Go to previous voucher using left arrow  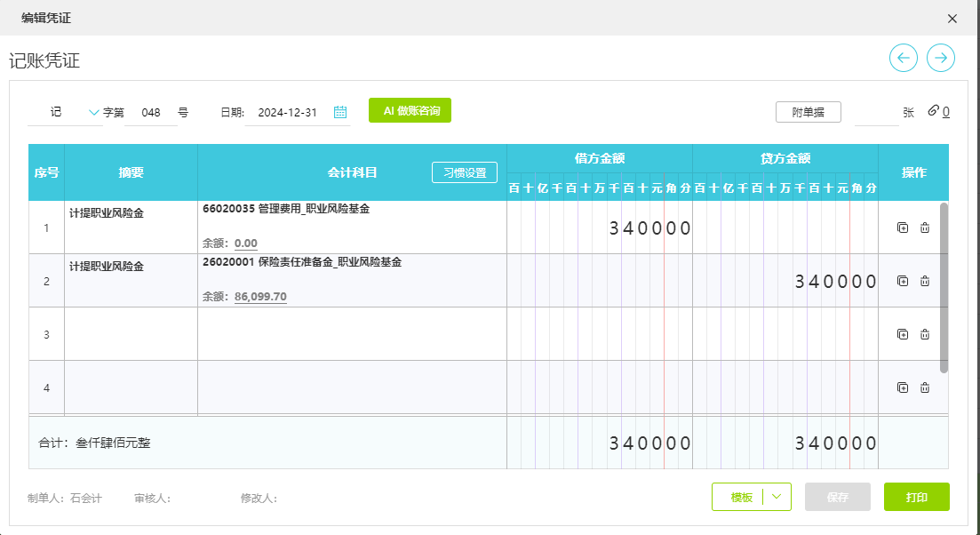pyautogui.click(x=904, y=58)
